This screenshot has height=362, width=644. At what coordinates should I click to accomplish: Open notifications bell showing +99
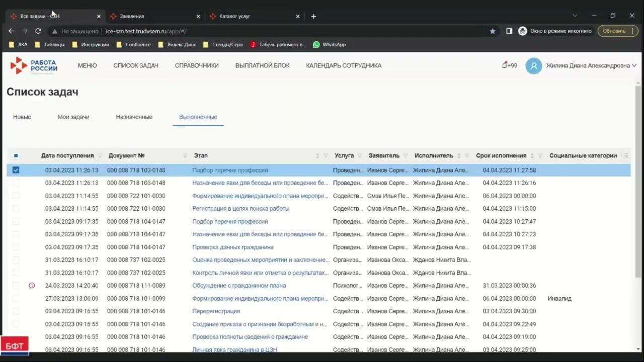509,65
